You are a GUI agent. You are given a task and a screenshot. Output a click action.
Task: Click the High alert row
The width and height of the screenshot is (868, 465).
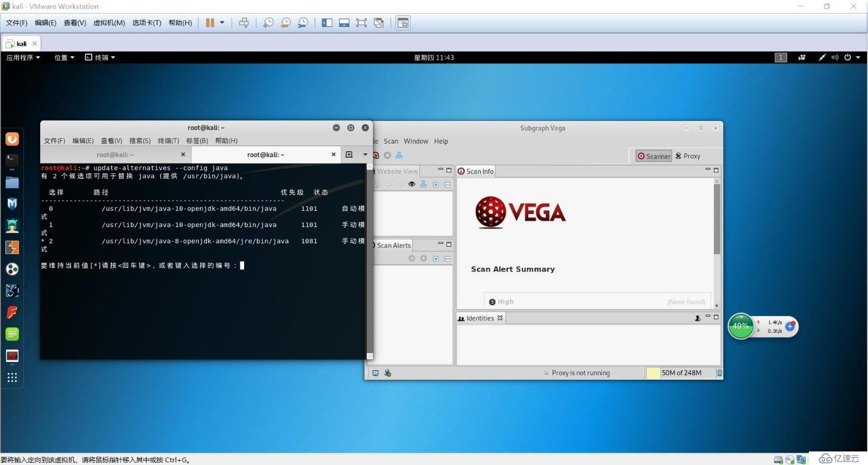pos(597,302)
